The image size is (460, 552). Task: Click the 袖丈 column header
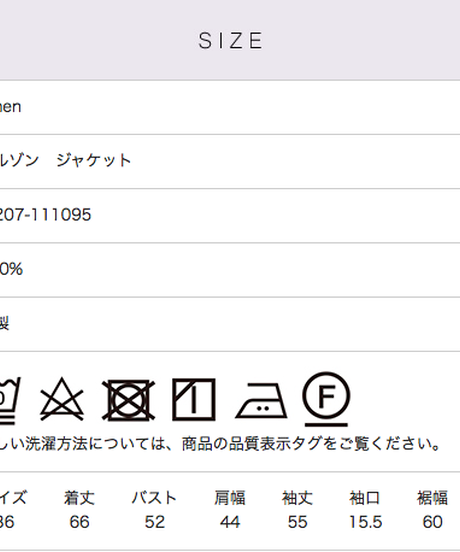pos(297,498)
